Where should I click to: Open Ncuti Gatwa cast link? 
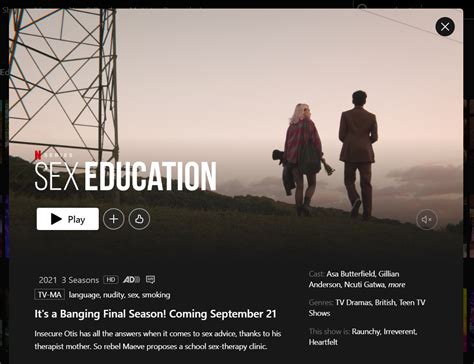tap(365, 285)
